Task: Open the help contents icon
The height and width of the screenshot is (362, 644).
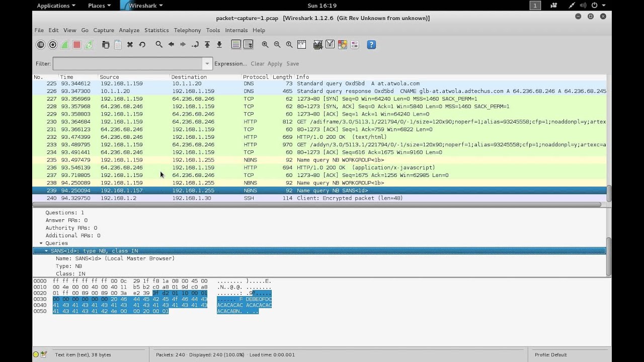Action: [x=371, y=45]
